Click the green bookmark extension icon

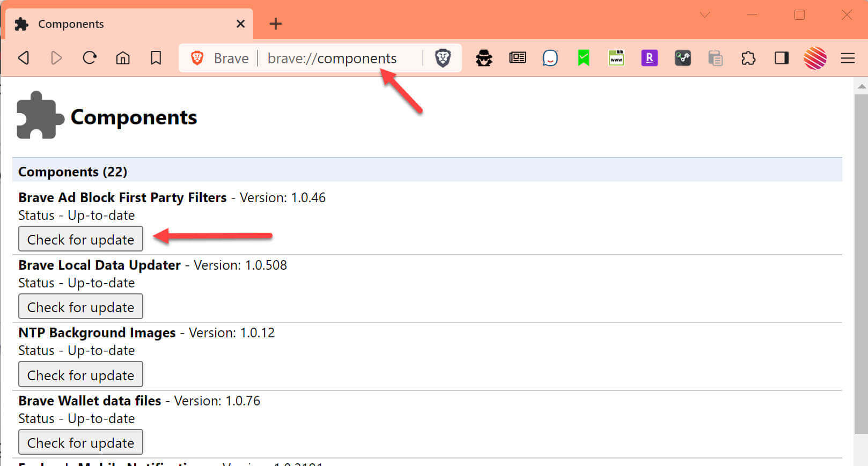coord(584,58)
